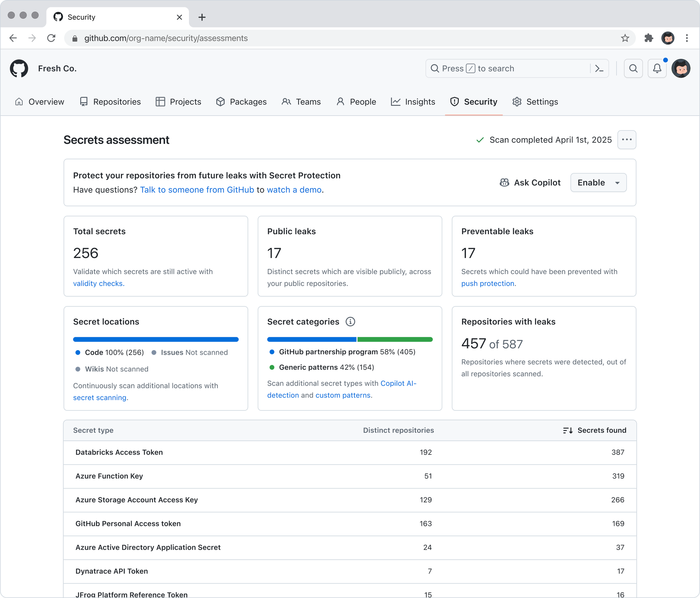
Task: Open the Insights tab
Action: tap(413, 102)
